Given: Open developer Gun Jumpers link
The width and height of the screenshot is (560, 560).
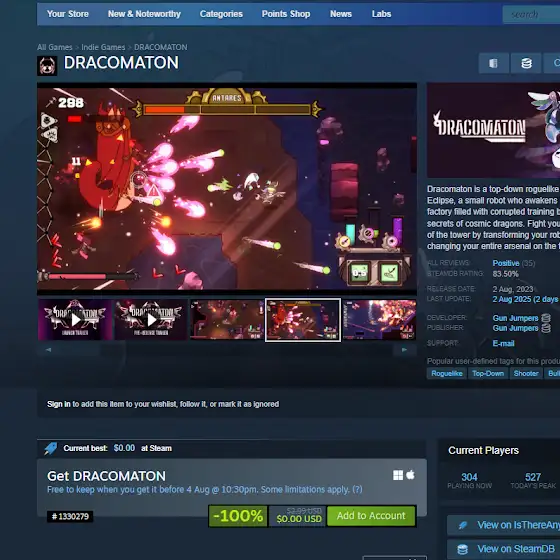Looking at the screenshot, I should 515,318.
